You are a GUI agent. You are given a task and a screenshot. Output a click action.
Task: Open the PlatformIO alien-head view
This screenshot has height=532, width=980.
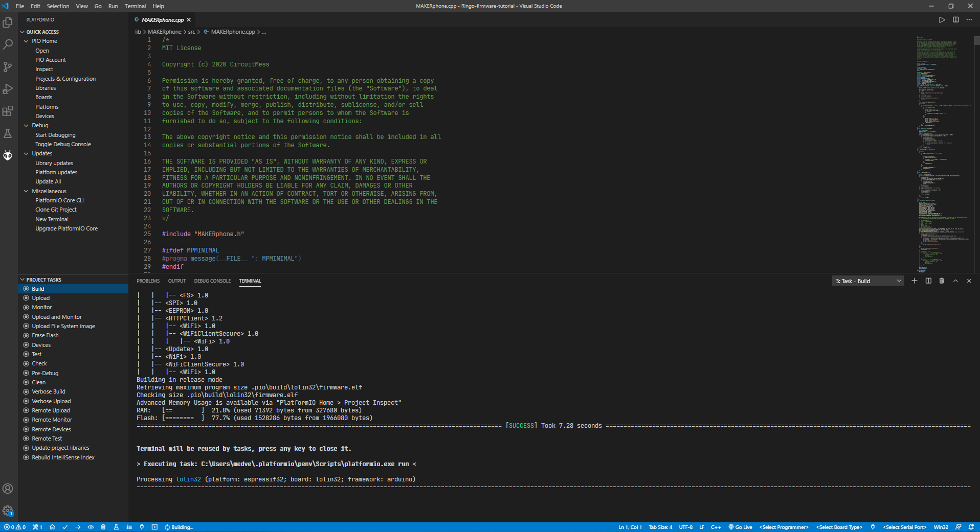[x=8, y=155]
